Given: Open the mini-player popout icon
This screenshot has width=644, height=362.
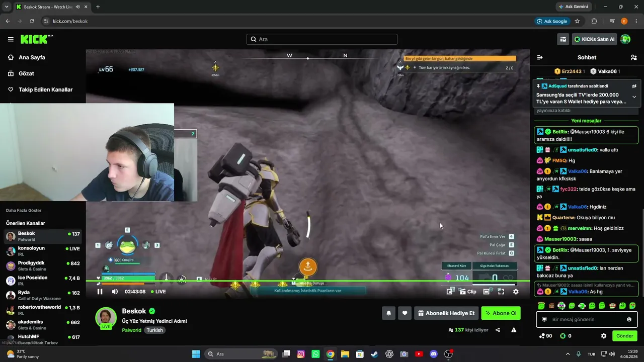Looking at the screenshot, I should [450, 292].
